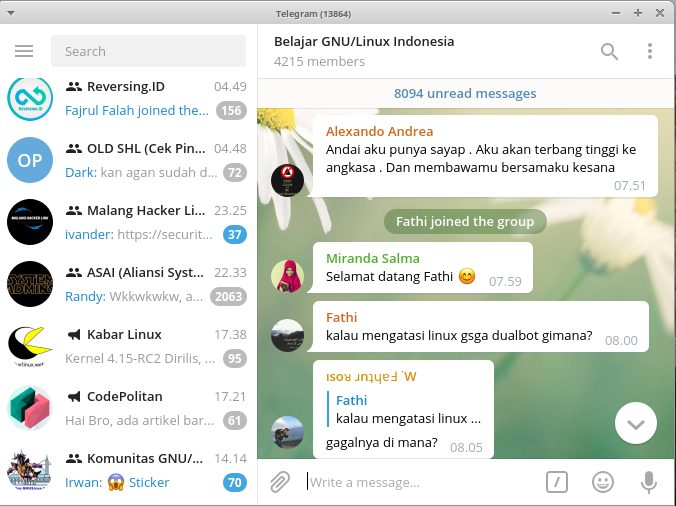Click the Search chats field
This screenshot has height=506, width=676.
(148, 51)
